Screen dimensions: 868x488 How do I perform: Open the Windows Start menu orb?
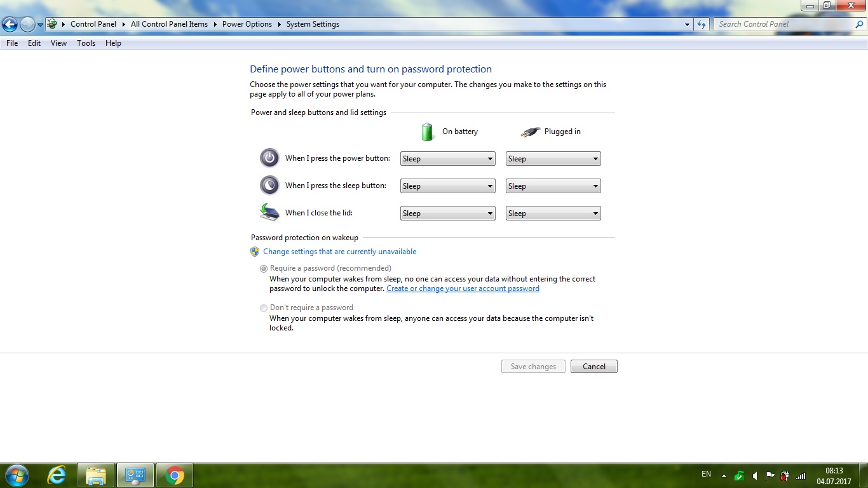tap(16, 475)
